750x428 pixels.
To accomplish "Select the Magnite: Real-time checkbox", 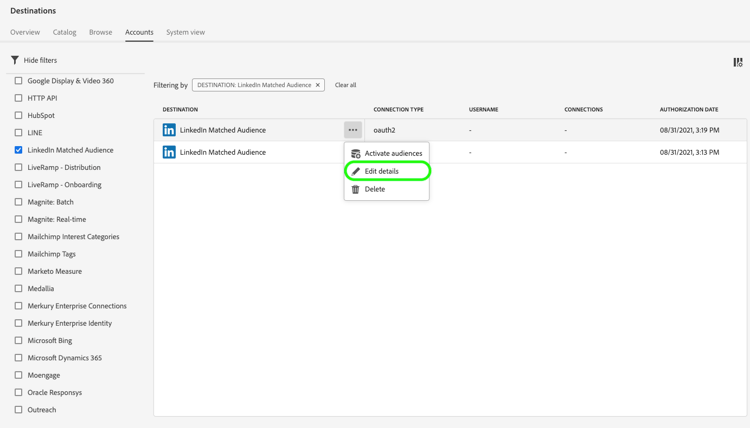I will (18, 219).
